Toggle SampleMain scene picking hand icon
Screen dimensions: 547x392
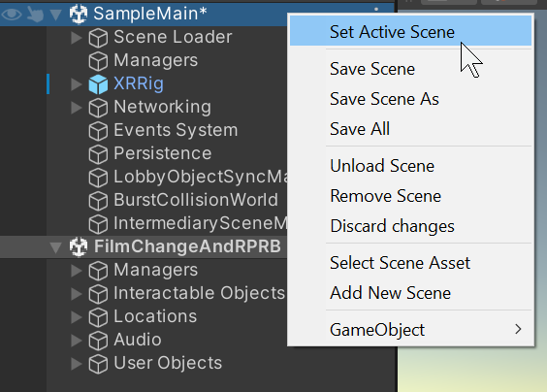tap(35, 15)
